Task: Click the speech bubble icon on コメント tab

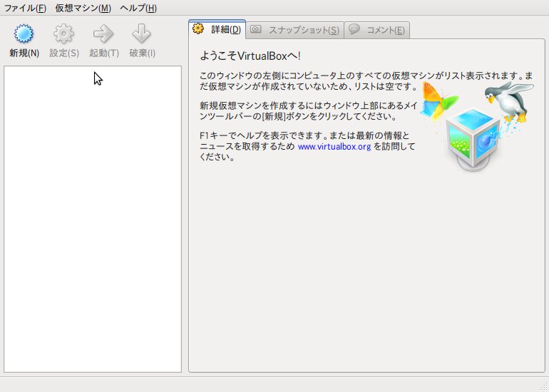Action: point(354,29)
